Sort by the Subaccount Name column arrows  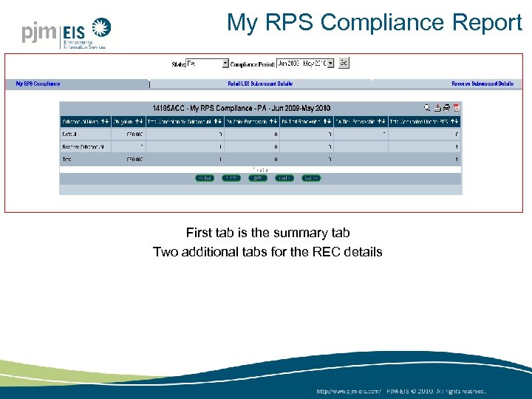105,121
